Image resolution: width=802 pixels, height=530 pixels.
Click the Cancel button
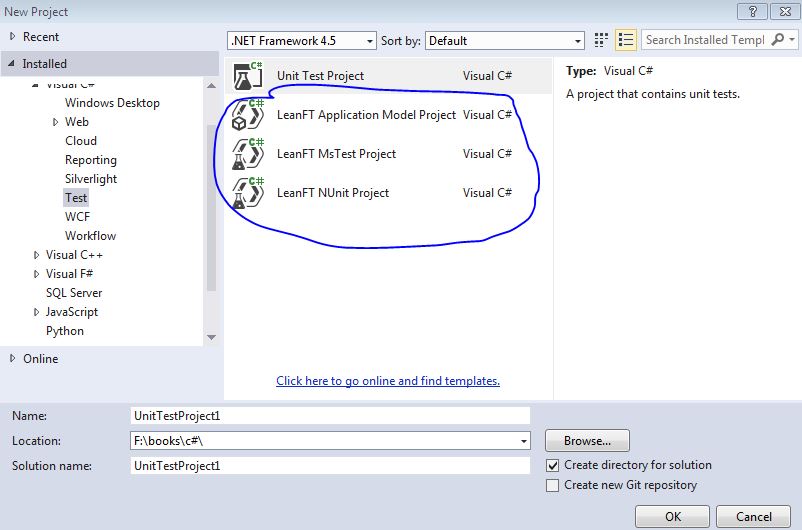(x=753, y=516)
